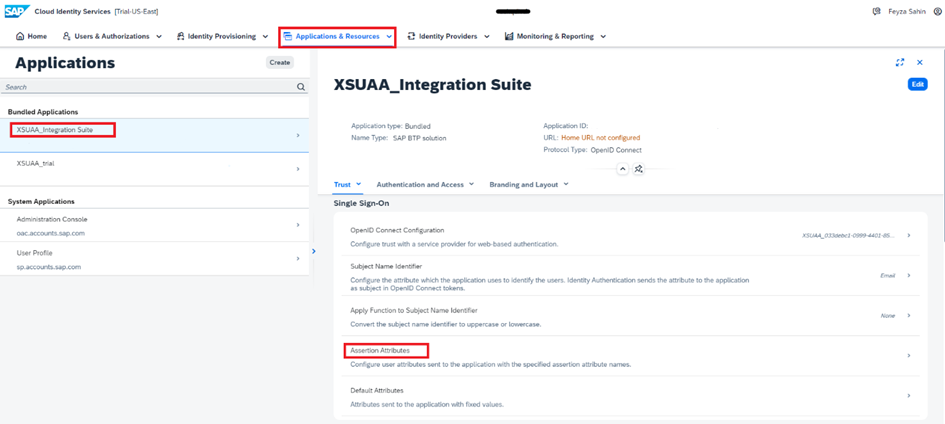Select XSUAA_Integration Suite in the list
Viewport: 945px width, 424px height.
[154, 136]
